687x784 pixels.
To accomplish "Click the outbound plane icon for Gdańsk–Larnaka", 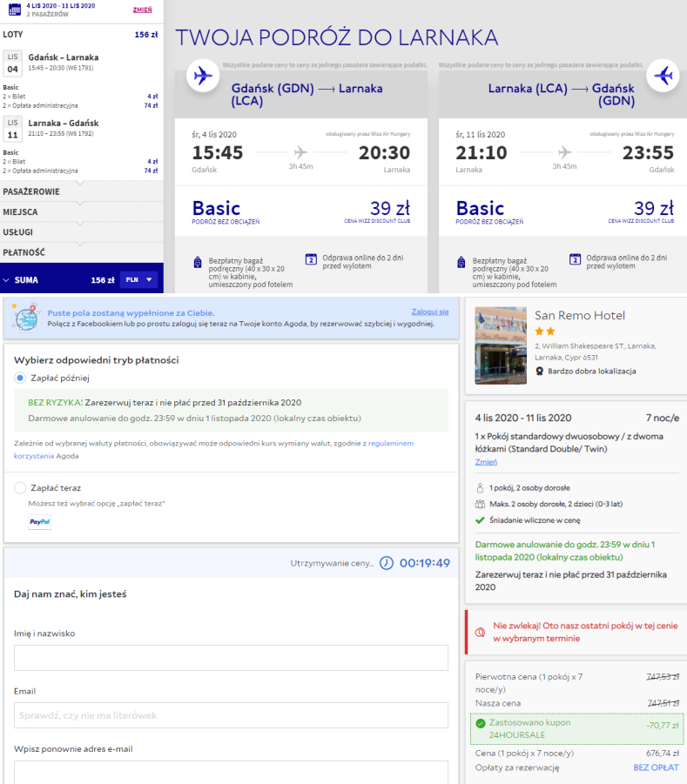I will [203, 76].
